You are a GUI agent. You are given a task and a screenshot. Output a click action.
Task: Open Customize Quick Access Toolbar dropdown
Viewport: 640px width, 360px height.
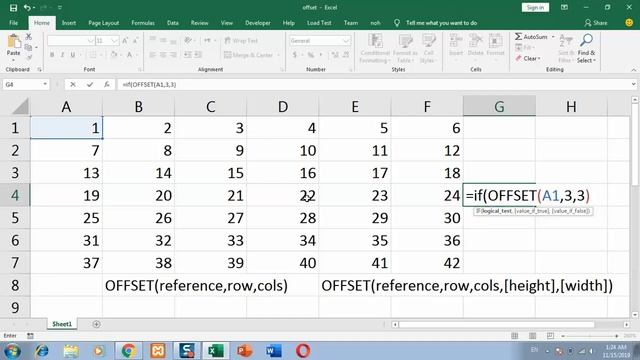point(60,7)
